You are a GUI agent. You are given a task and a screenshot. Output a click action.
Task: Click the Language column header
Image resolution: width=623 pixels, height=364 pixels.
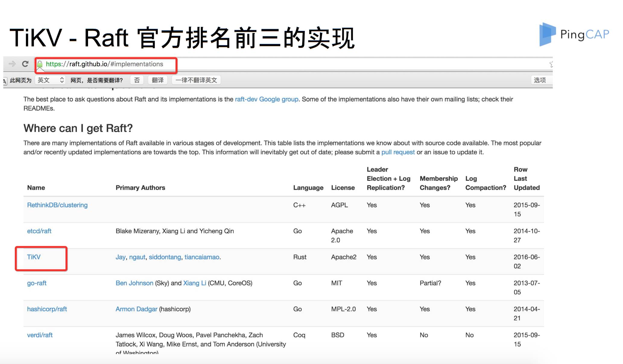[308, 188]
